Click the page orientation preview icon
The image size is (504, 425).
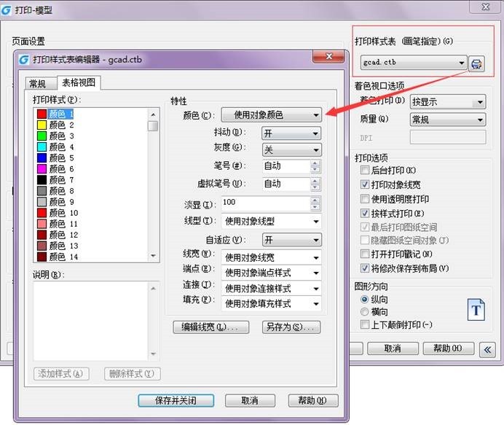click(x=476, y=309)
